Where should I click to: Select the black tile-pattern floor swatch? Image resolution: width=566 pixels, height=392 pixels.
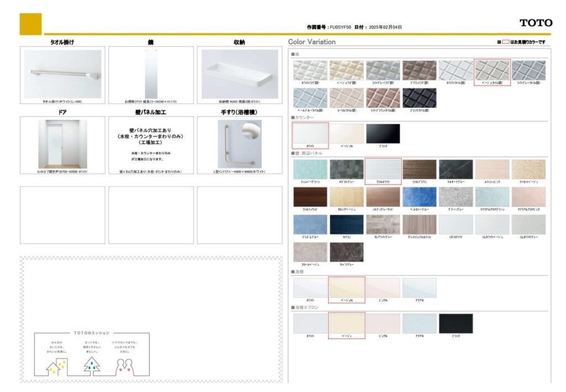pyautogui.click(x=419, y=98)
